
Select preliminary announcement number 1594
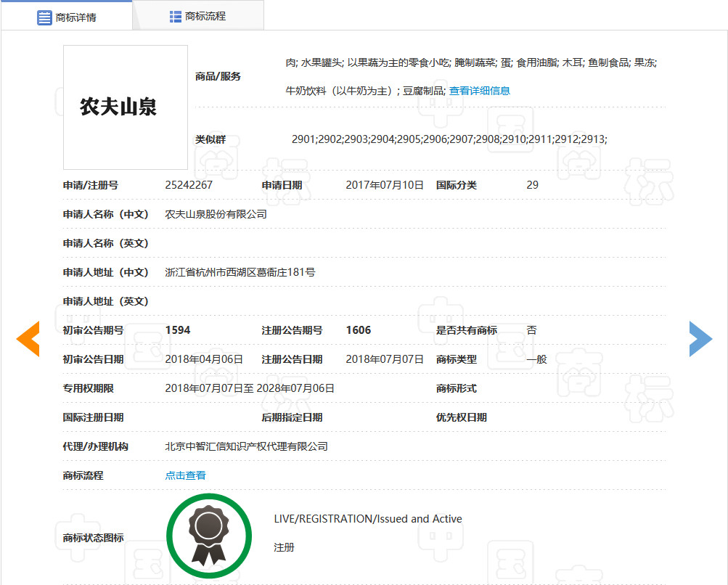pos(178,330)
